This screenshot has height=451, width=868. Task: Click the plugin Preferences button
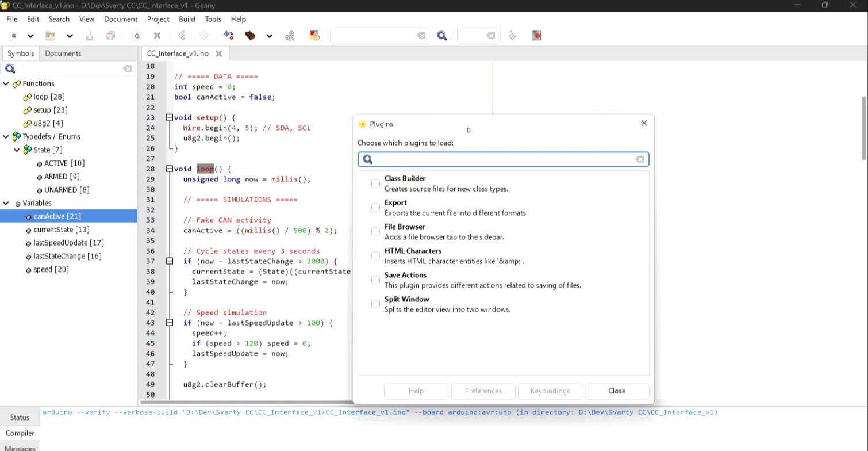pyautogui.click(x=483, y=391)
